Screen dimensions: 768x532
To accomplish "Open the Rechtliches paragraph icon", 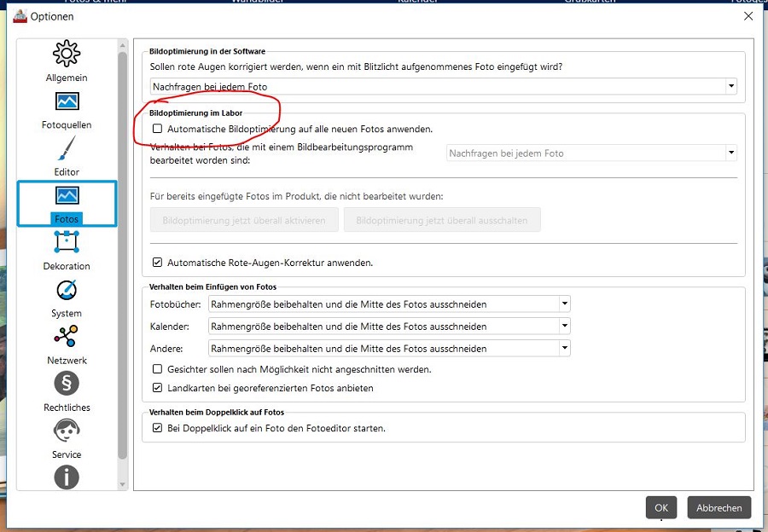I will click(x=67, y=384).
